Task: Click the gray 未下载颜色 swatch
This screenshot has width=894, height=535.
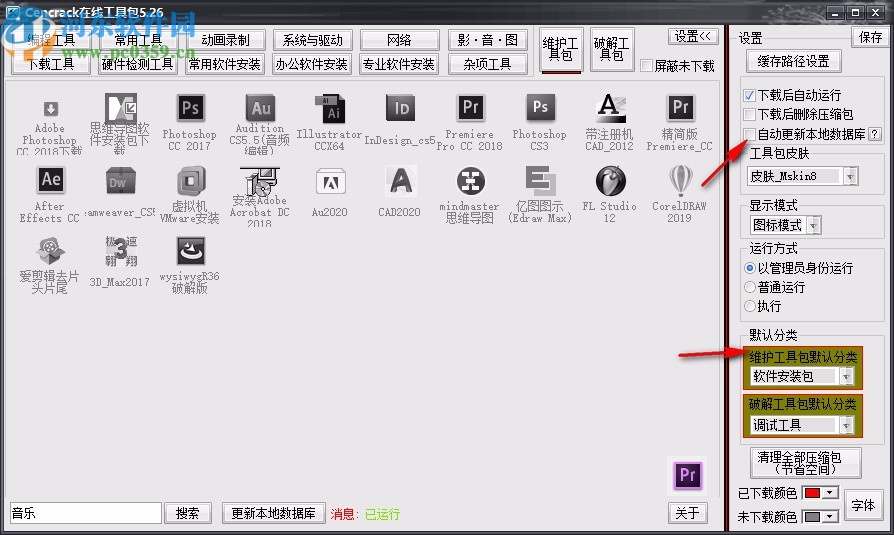Action: pos(812,516)
